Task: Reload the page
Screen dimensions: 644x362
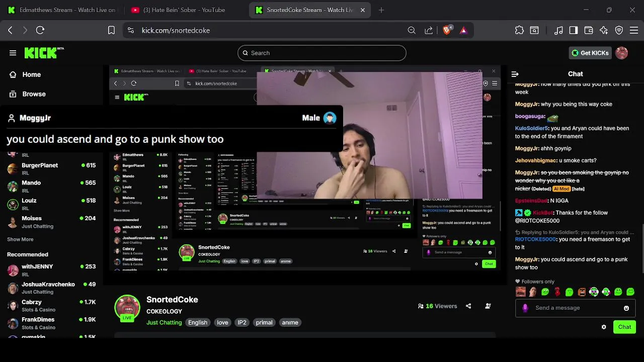Action: pos(40,30)
